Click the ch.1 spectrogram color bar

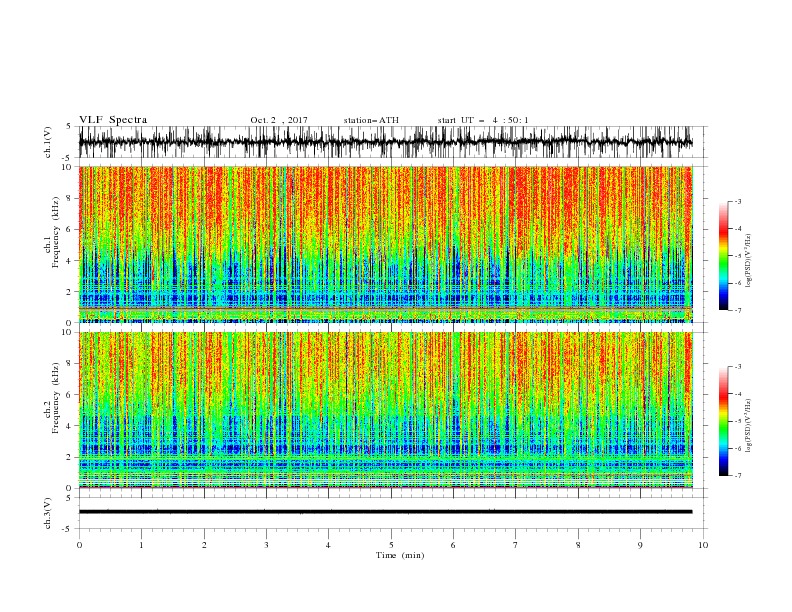(723, 256)
